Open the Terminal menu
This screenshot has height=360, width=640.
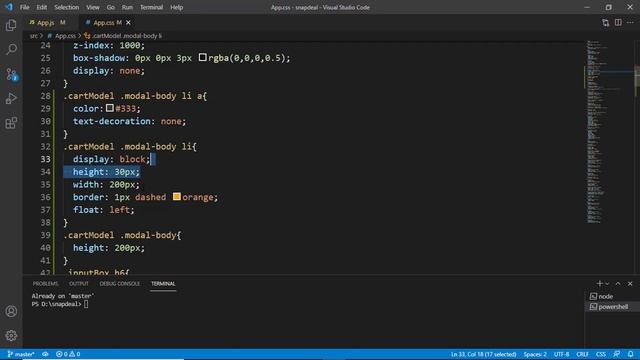151,7
